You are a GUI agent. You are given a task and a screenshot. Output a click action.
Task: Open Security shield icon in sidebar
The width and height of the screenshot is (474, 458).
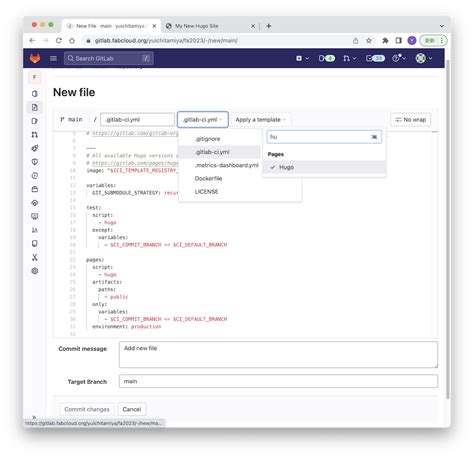coord(35,162)
